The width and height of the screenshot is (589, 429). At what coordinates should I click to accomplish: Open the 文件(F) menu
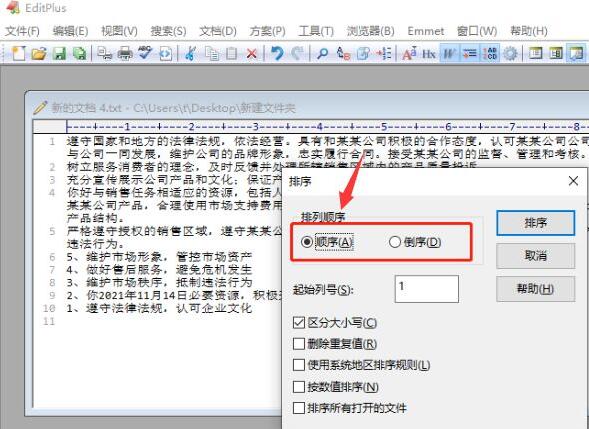click(22, 31)
